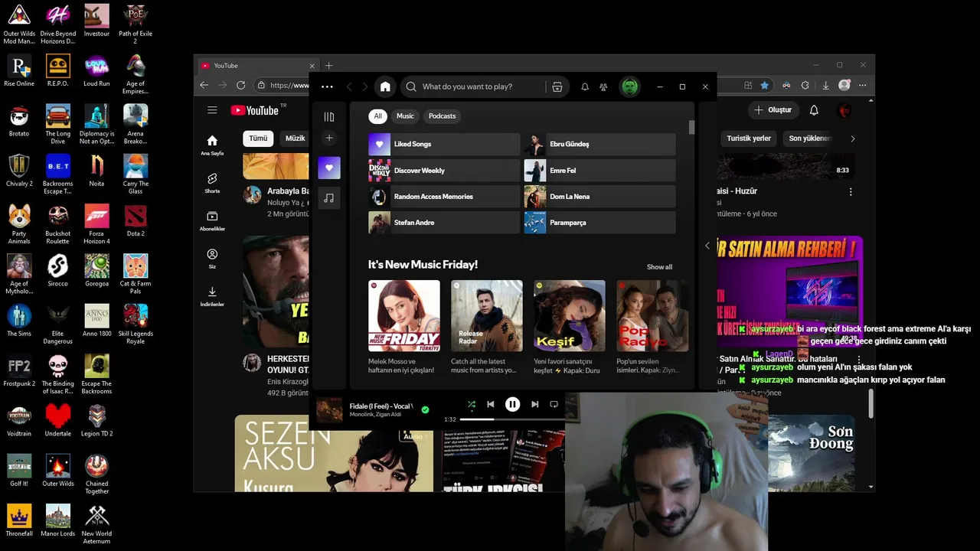Select the Tümü chip on YouTube
Image resolution: width=980 pixels, height=551 pixels.
(x=258, y=139)
